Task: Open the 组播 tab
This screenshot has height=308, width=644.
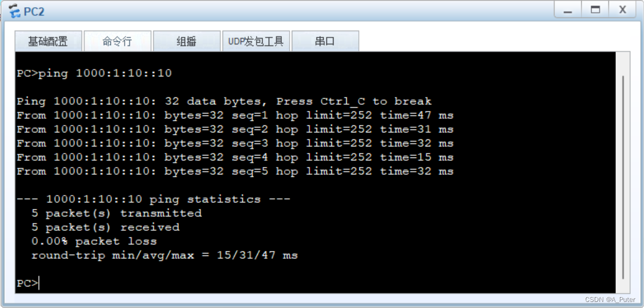Action: coord(186,42)
